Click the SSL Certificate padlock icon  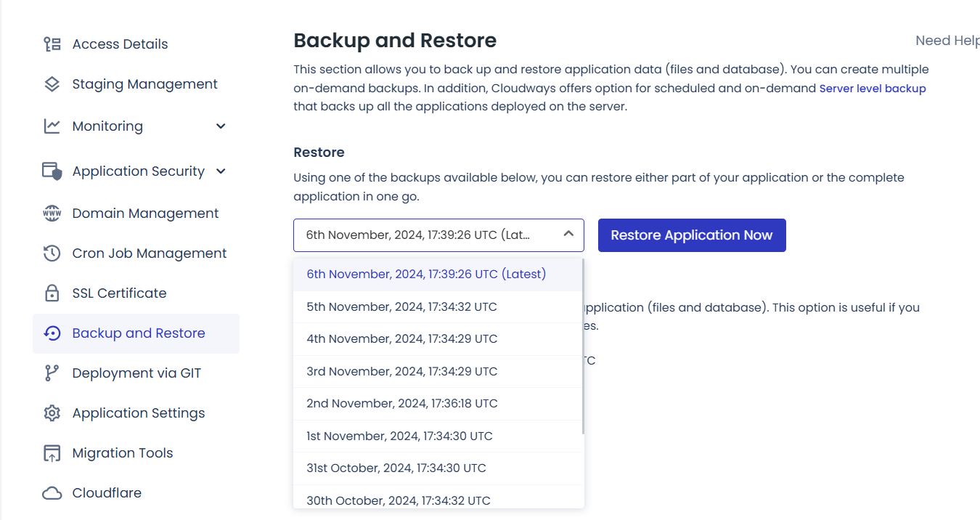tap(52, 293)
